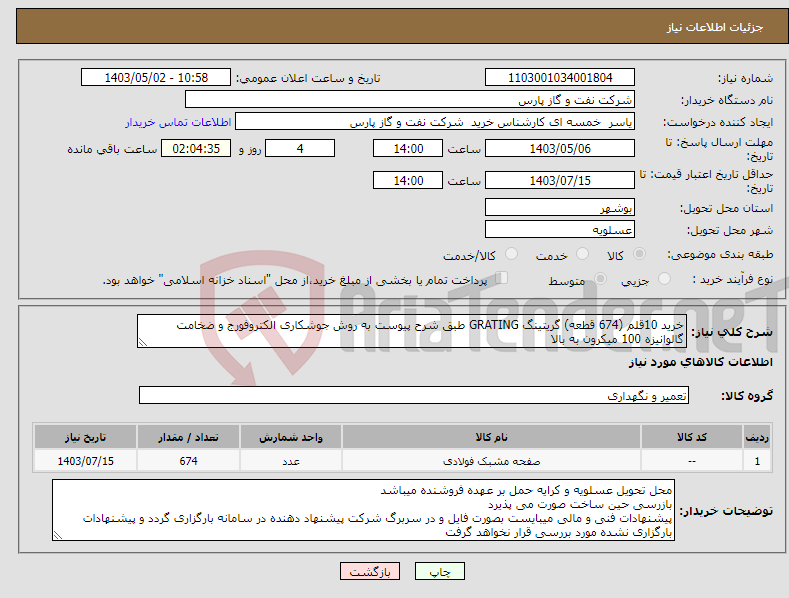Click the واحد شمارش column header
Image resolution: width=789 pixels, height=598 pixels.
(x=291, y=437)
